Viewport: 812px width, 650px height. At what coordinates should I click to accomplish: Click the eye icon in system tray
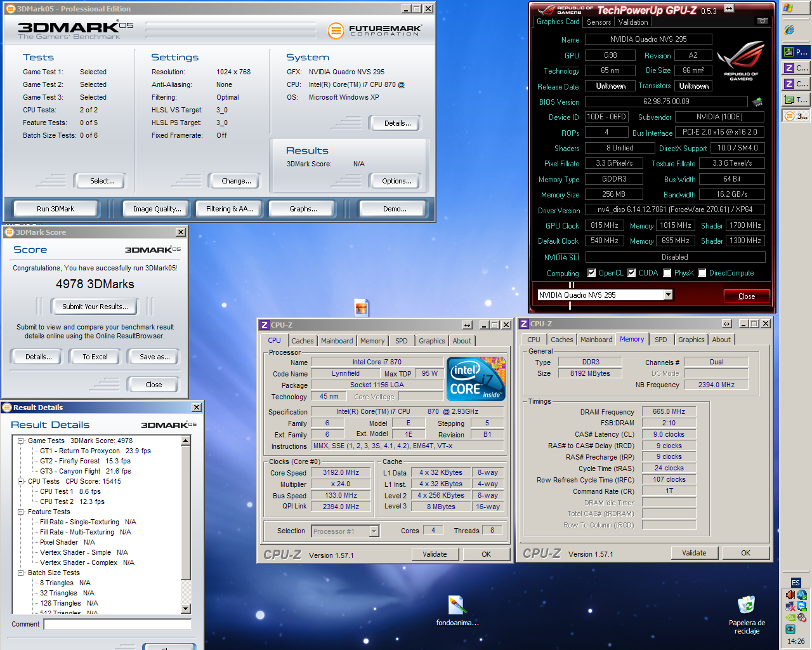790,629
